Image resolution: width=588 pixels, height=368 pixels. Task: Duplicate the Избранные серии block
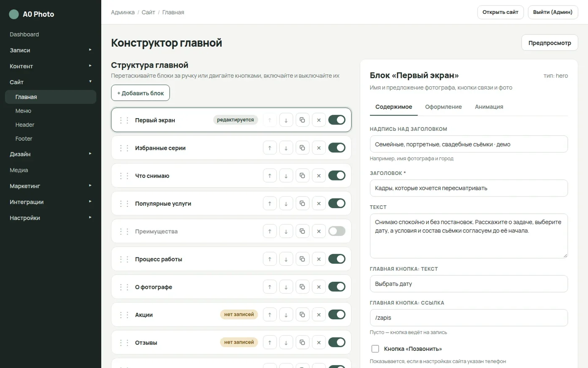[302, 148]
